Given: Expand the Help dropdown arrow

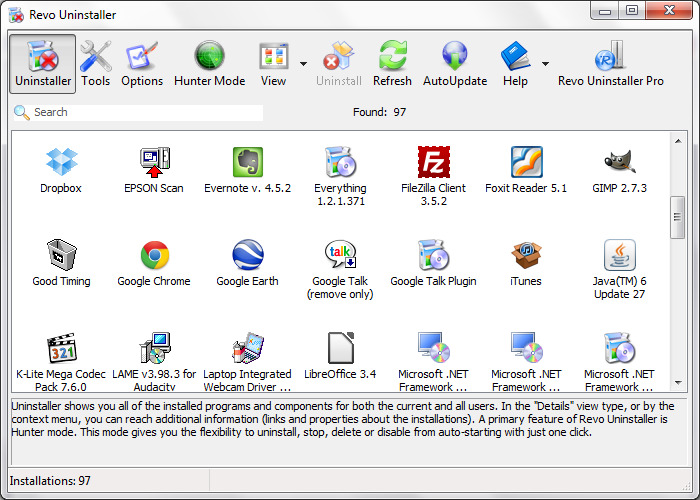Looking at the screenshot, I should [545, 64].
